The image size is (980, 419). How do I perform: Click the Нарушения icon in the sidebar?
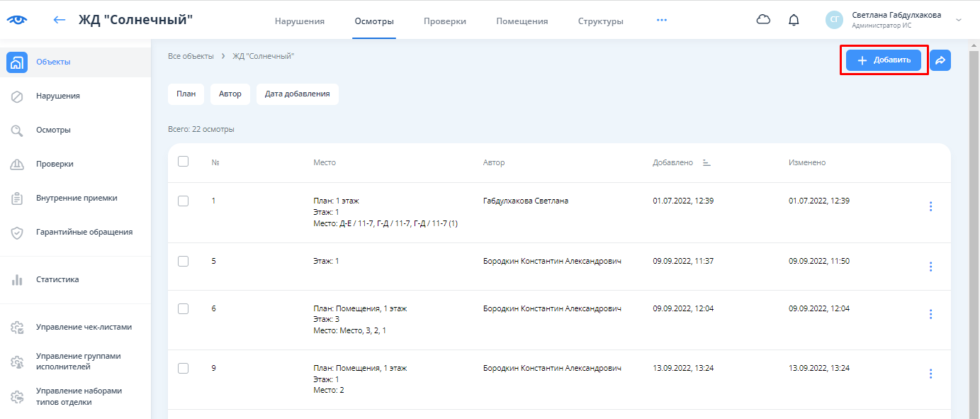point(18,96)
